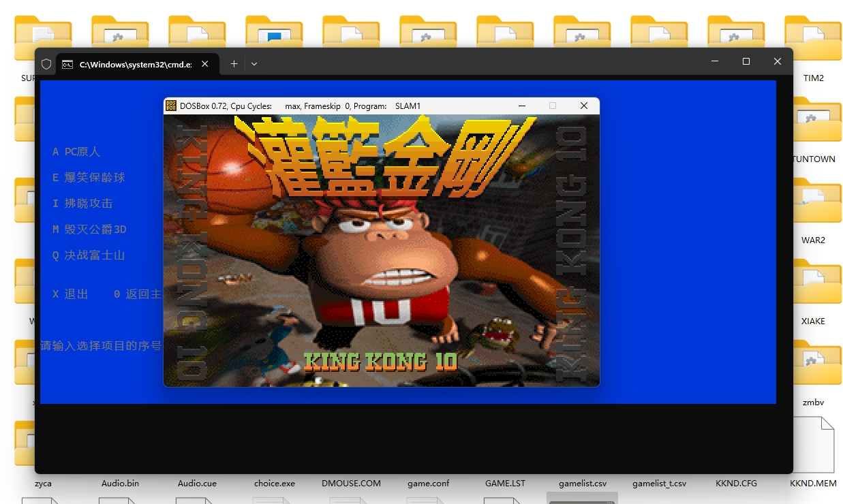Minimize the DOSBox window
This screenshot has height=504, width=843.
521,106
